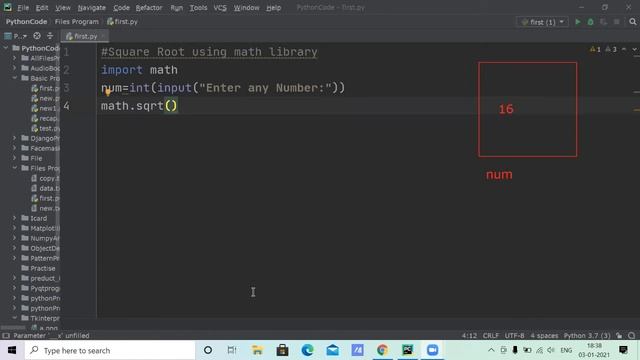Expand the Icard folder
Viewport: 640px width, 360px height.
pos(15,218)
